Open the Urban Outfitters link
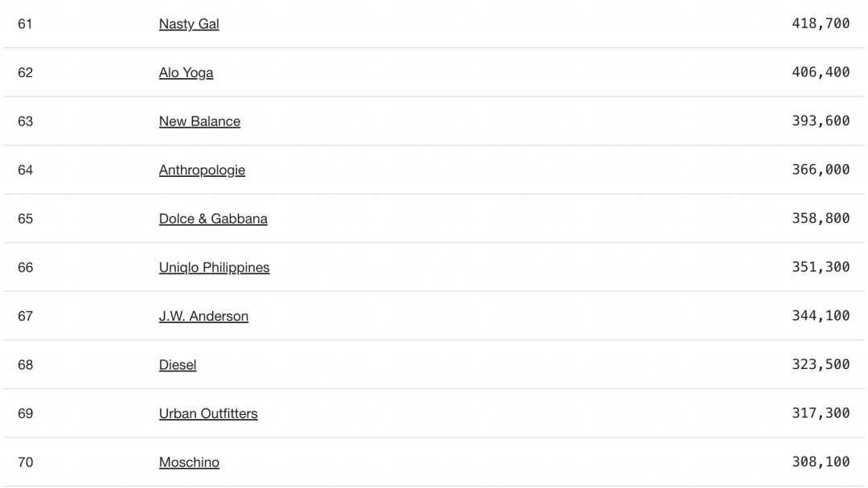Image resolution: width=868 pixels, height=488 pixels. click(208, 414)
